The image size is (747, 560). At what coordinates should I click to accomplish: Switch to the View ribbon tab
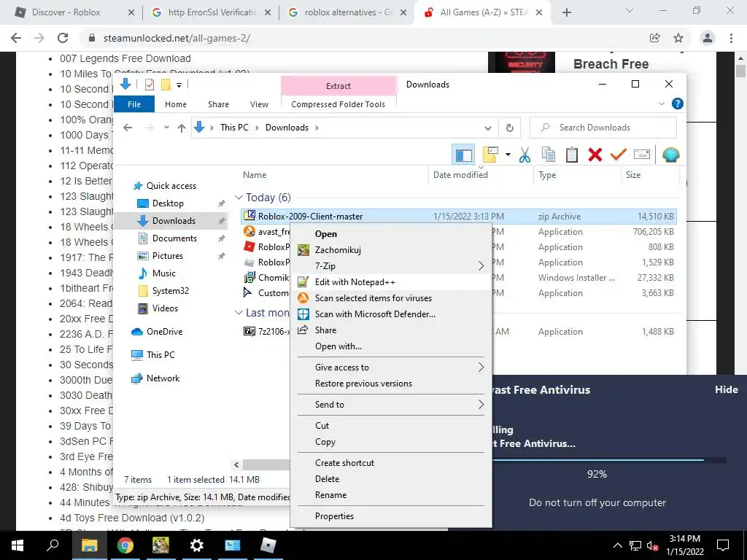(259, 104)
